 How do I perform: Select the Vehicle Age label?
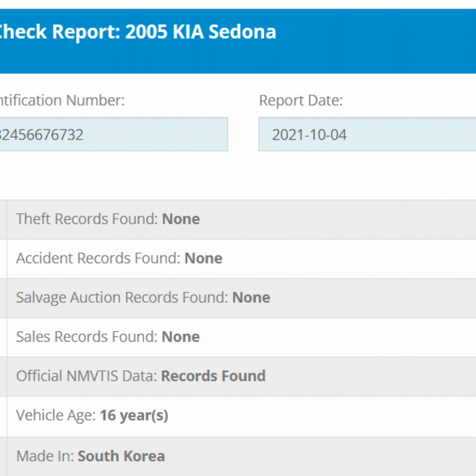56,415
